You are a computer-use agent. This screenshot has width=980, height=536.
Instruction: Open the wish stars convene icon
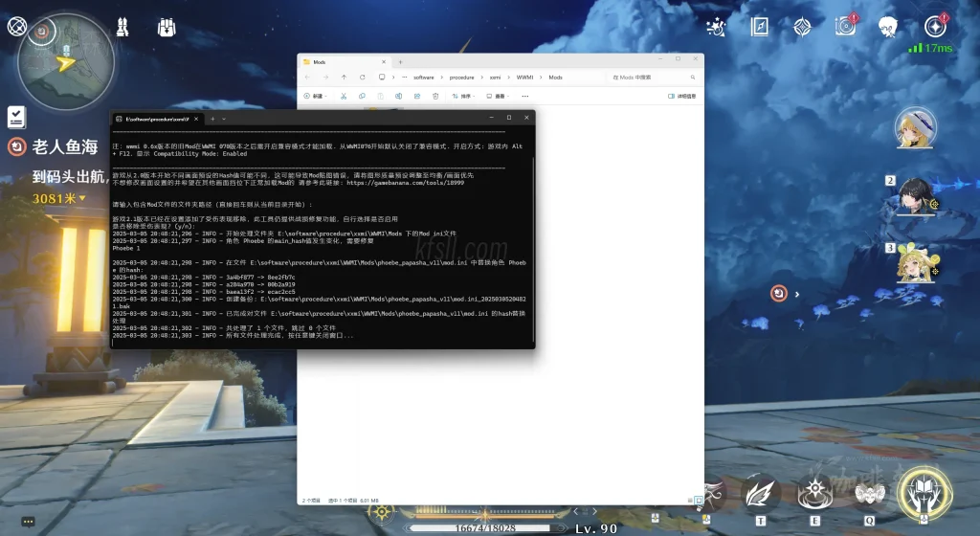pos(715,26)
